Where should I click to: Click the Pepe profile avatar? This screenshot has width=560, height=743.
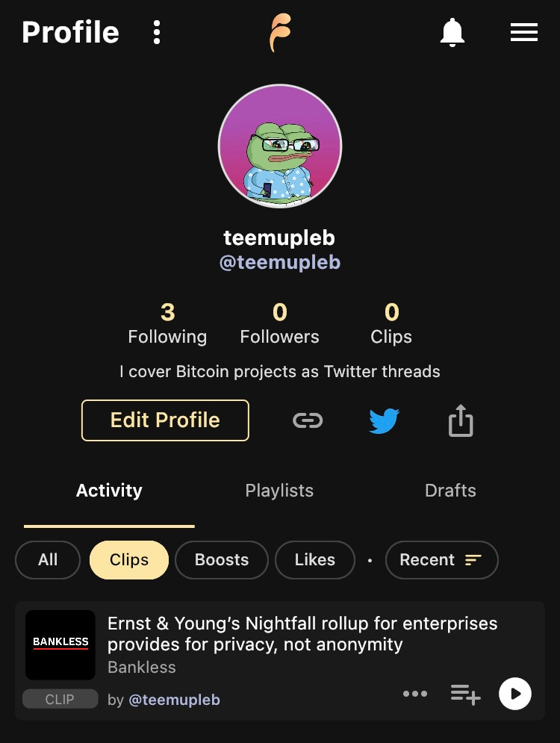coord(280,146)
